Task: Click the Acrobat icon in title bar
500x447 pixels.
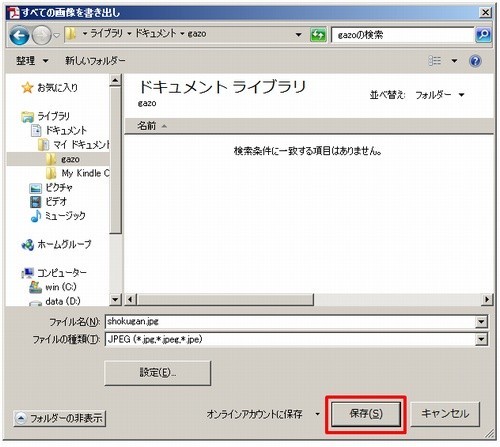Action: (14, 13)
